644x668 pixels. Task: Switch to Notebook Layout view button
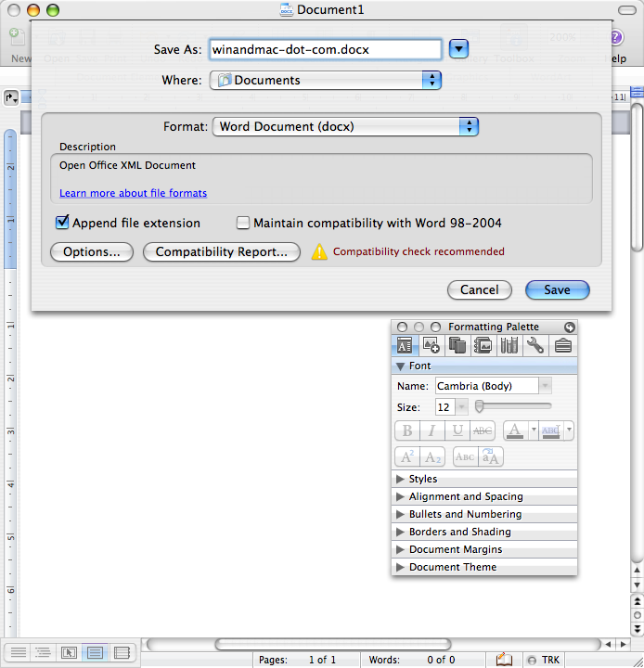(122, 652)
